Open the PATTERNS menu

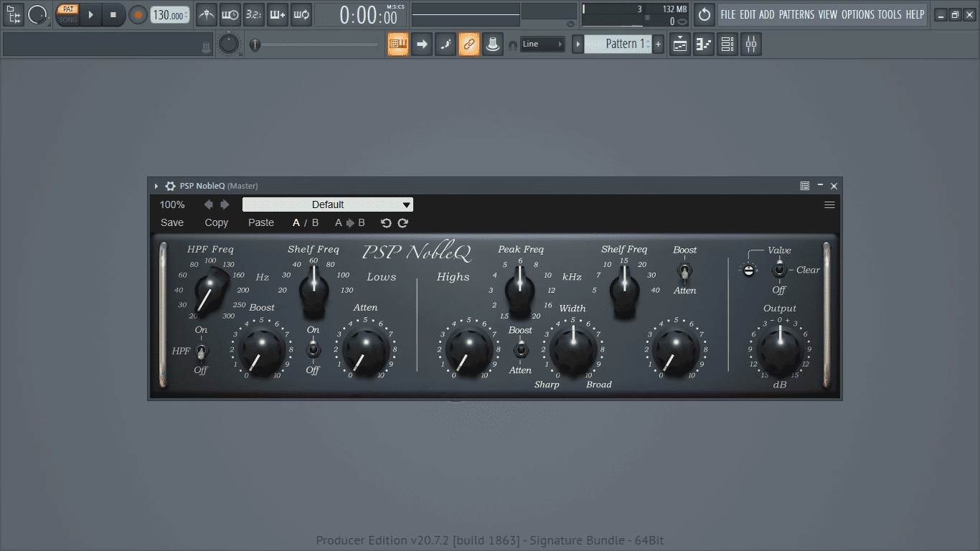[796, 14]
